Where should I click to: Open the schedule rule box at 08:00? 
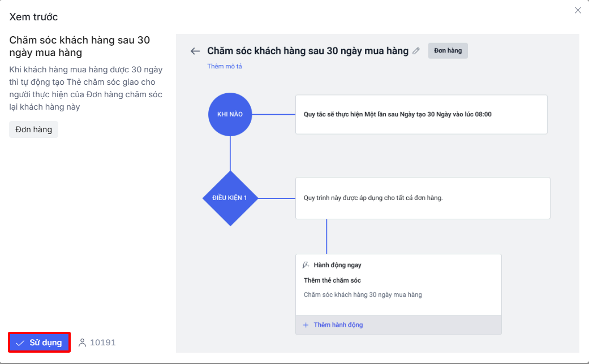click(x=421, y=114)
